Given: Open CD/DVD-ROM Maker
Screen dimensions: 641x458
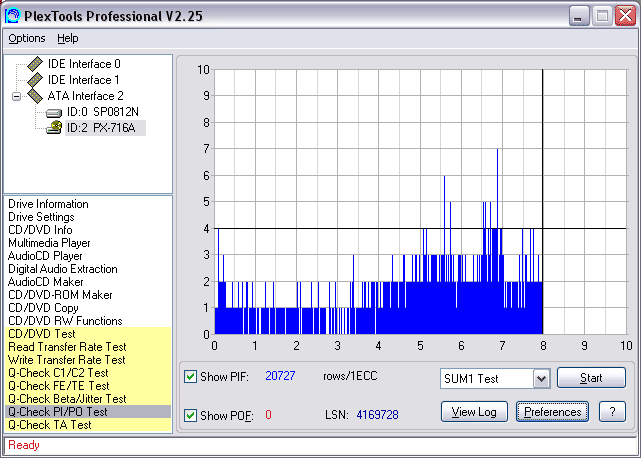Looking at the screenshot, I should tap(60, 295).
